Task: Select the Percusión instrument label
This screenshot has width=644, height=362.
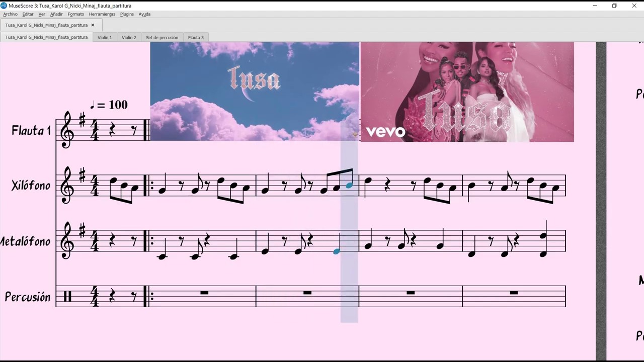Action: click(x=28, y=297)
